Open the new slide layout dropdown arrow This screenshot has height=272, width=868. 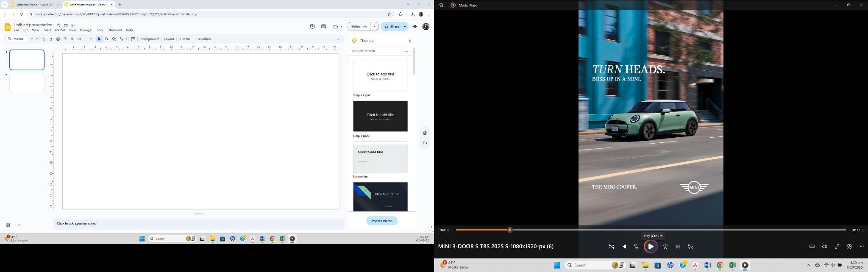[x=37, y=39]
